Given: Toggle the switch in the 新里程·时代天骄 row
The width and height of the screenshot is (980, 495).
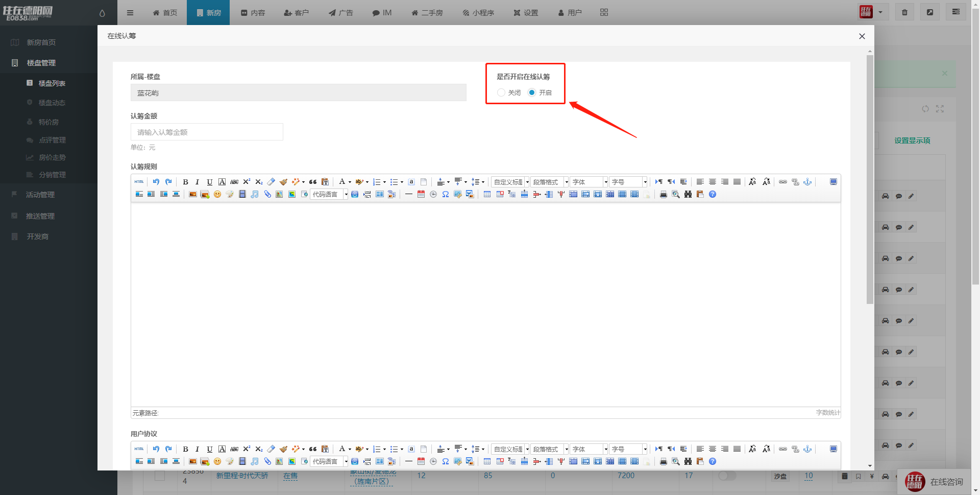Looking at the screenshot, I should 727,476.
